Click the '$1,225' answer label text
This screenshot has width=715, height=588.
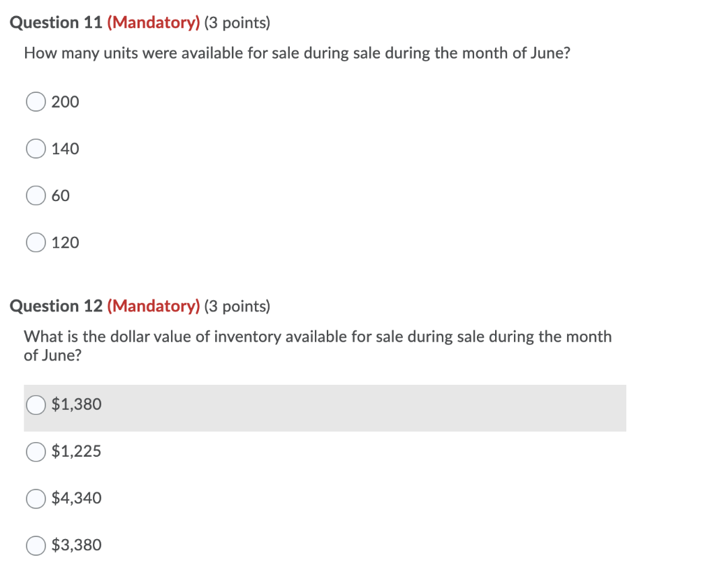click(x=76, y=451)
